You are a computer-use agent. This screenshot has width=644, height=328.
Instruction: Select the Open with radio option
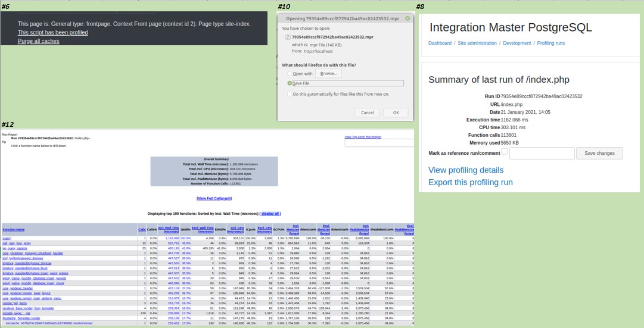[290, 73]
